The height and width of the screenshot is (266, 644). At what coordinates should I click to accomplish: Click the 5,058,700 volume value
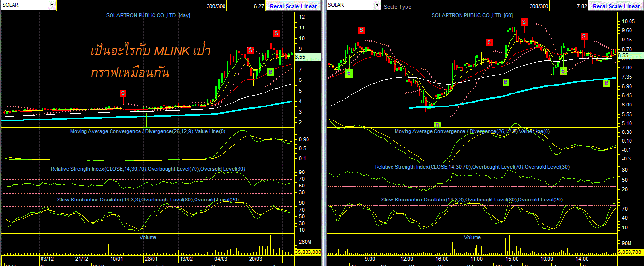tap(630, 252)
